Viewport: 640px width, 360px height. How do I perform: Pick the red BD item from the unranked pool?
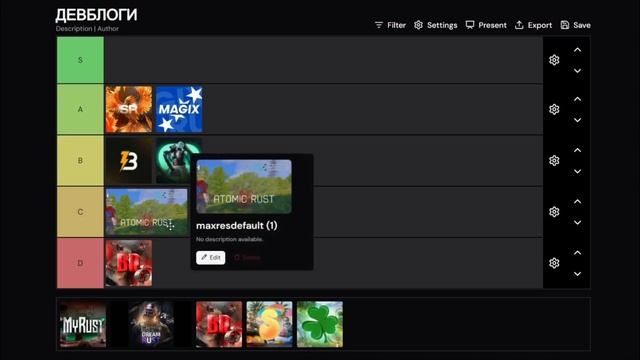(219, 324)
